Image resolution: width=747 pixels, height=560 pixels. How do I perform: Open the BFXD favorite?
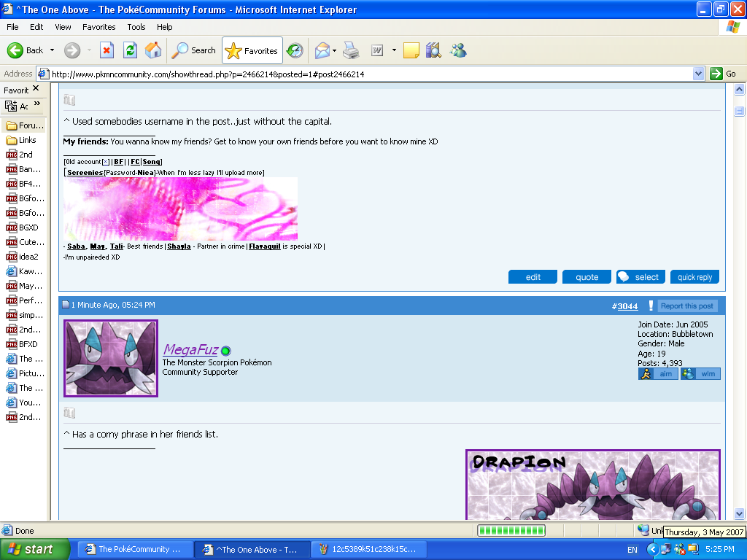click(21, 344)
